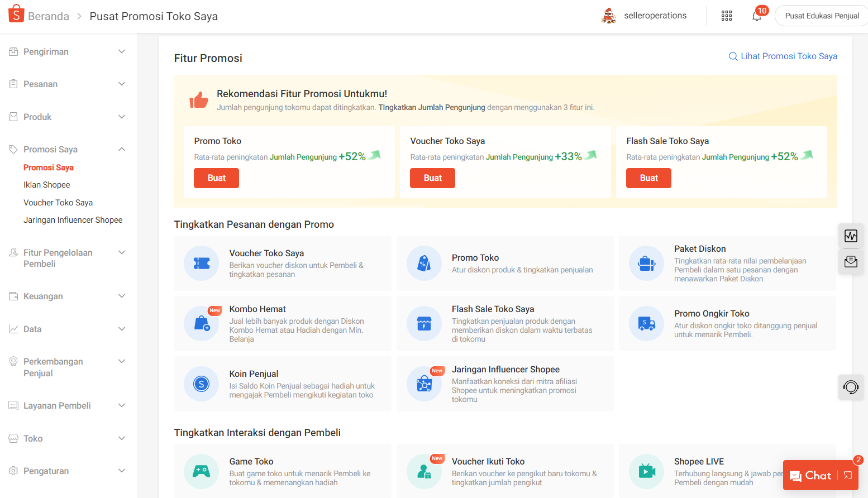The width and height of the screenshot is (868, 498).
Task: Click the Flash Sale Toko Saya box icon
Action: click(423, 324)
